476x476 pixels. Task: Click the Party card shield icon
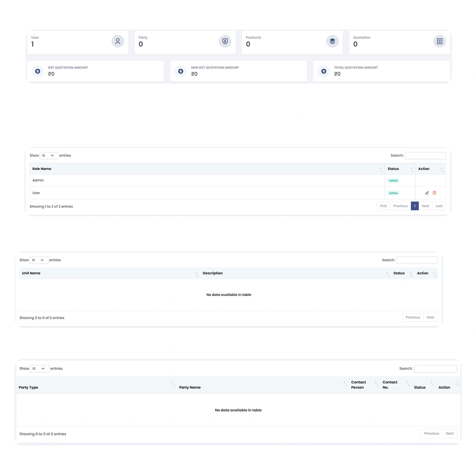(x=225, y=41)
